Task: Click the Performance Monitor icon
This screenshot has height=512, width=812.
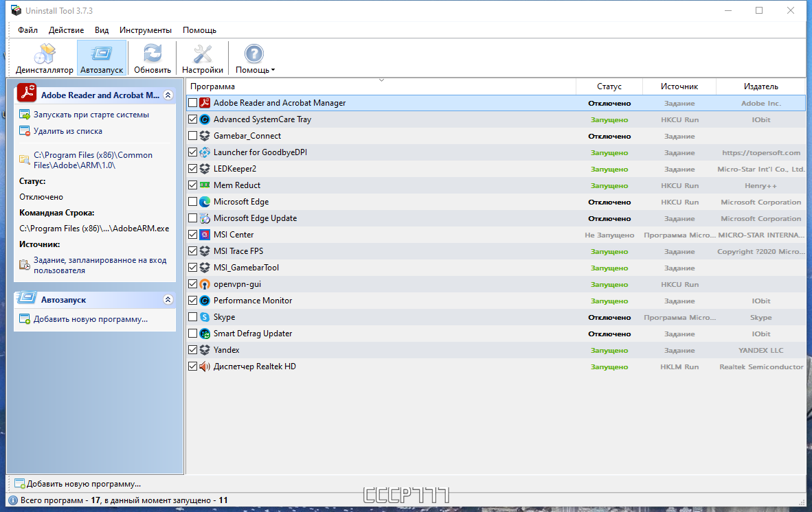Action: 205,301
